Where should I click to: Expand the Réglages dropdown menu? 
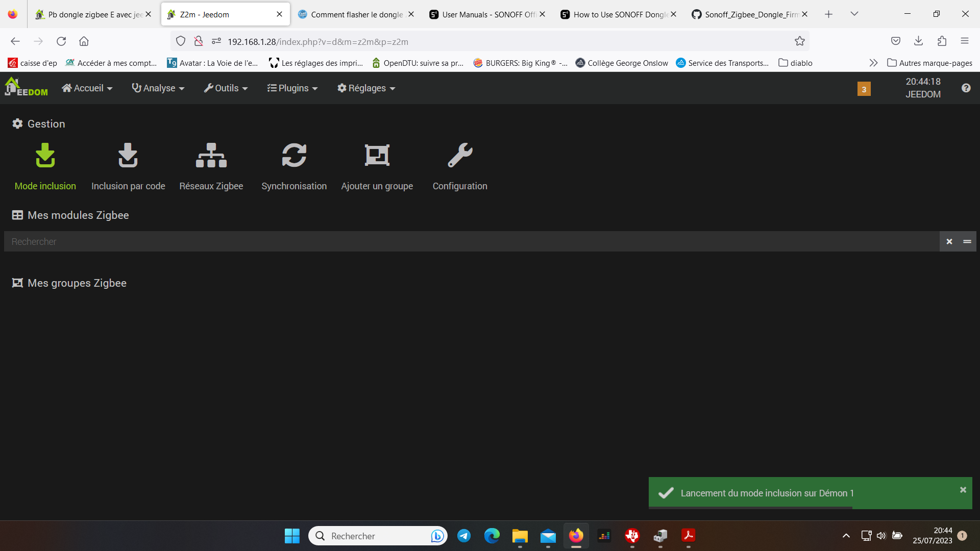[366, 88]
